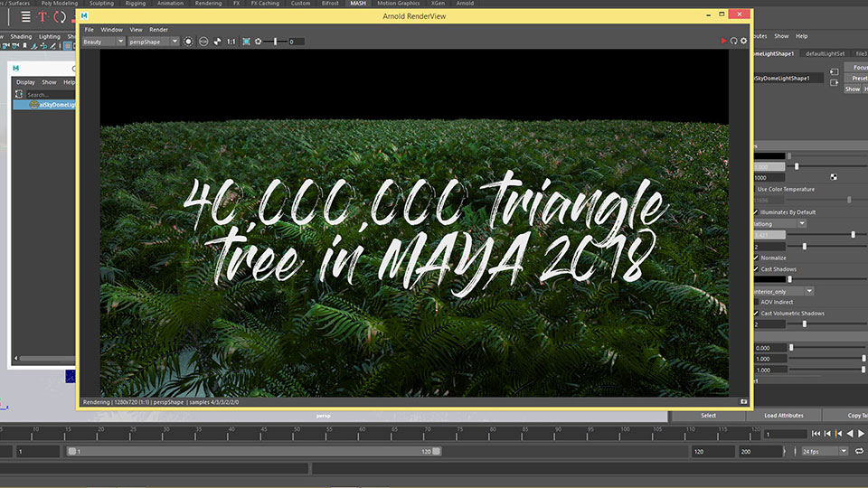Click the round face display icon

(203, 42)
